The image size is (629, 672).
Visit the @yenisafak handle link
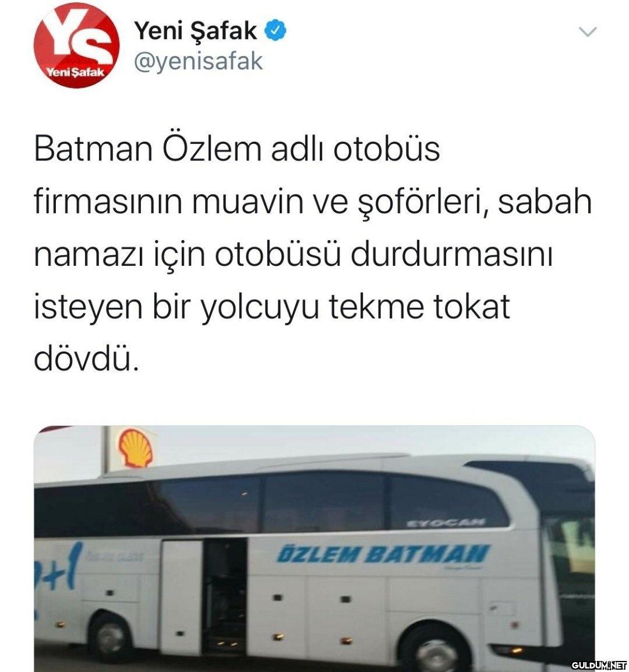tap(198, 61)
